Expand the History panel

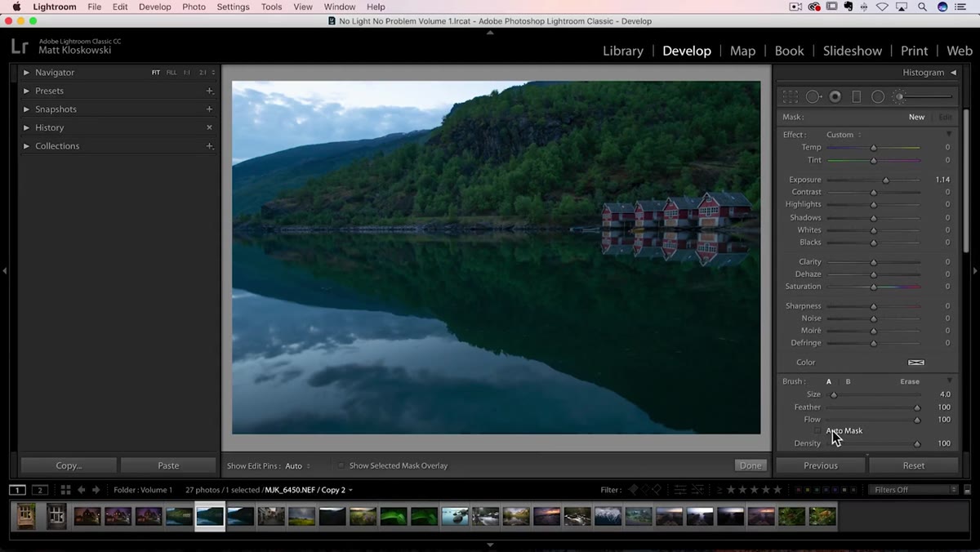[x=27, y=127]
